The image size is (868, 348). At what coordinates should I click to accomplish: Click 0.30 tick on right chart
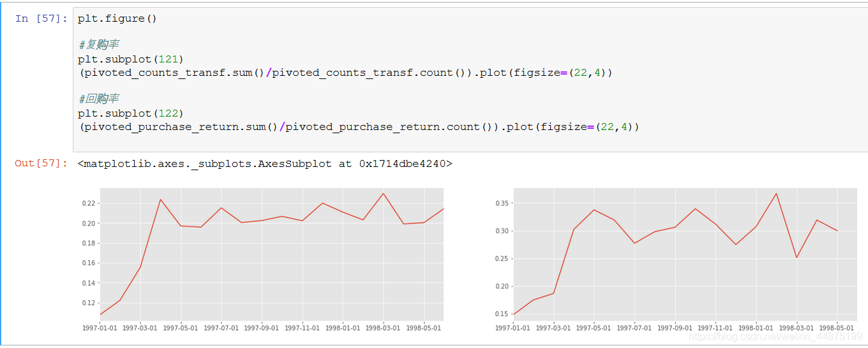click(x=502, y=231)
